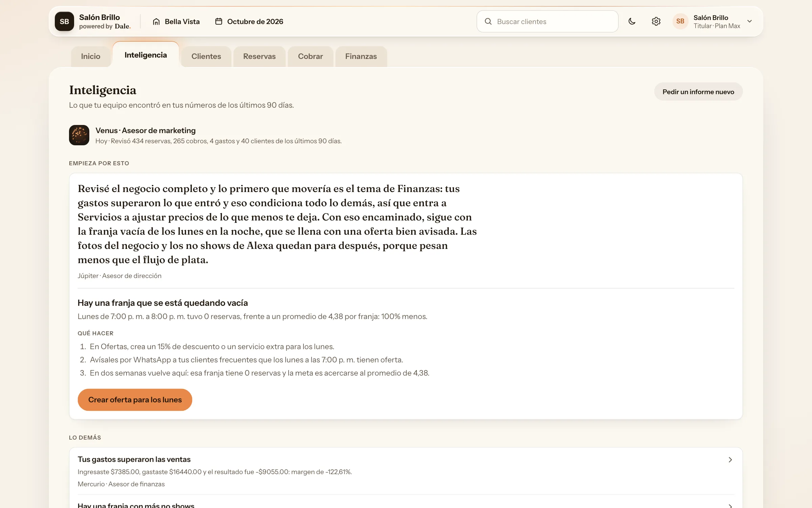
Task: Expand the Tus gastos superaron las ventas chevron
Action: (x=730, y=460)
